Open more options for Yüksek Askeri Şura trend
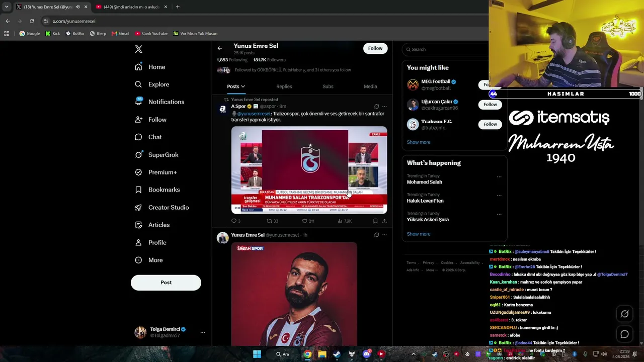This screenshot has width=644, height=362. pos(499,214)
